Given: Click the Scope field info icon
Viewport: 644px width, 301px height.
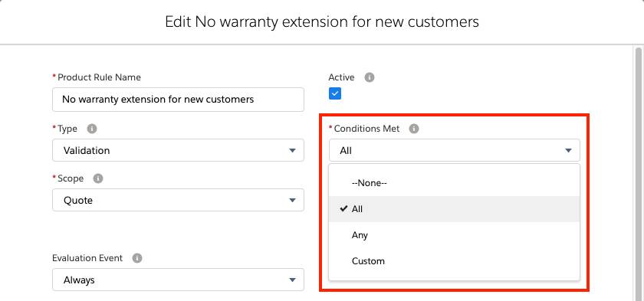Looking at the screenshot, I should click(98, 178).
